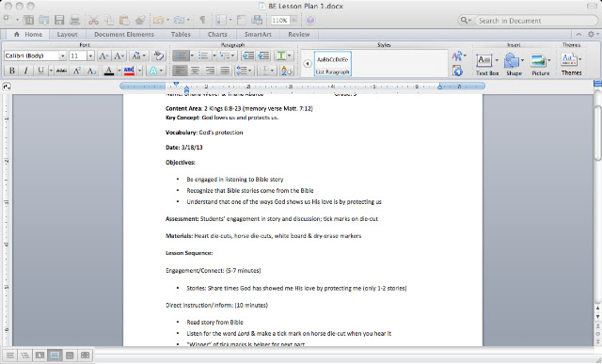Align text left
The image size is (602, 364).
click(180, 71)
